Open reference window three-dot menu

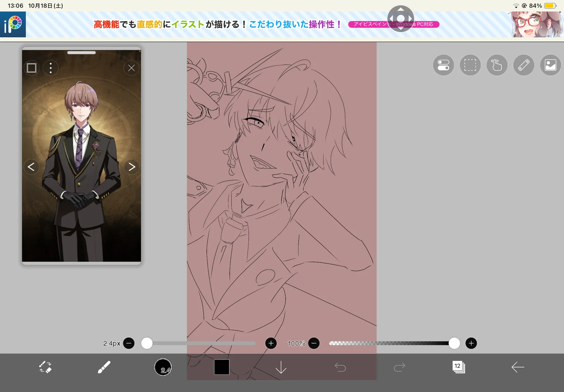point(51,68)
